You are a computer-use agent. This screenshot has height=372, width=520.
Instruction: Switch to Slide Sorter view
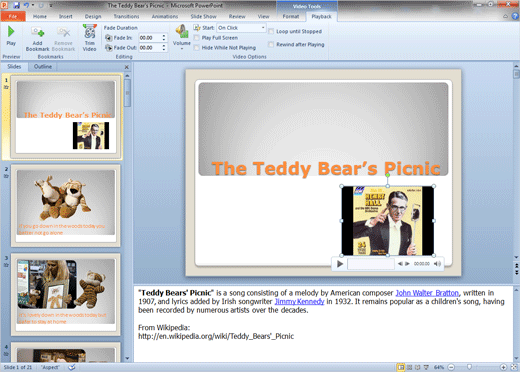409,367
